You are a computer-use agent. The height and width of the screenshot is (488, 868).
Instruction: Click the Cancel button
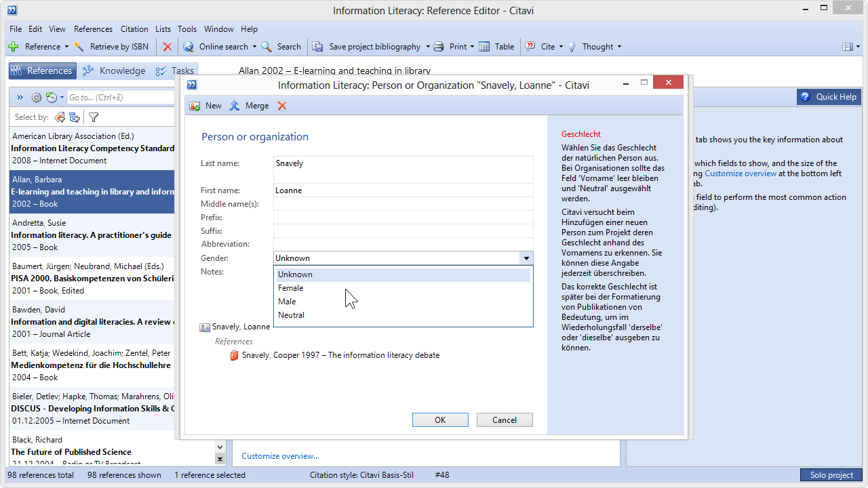pos(505,420)
